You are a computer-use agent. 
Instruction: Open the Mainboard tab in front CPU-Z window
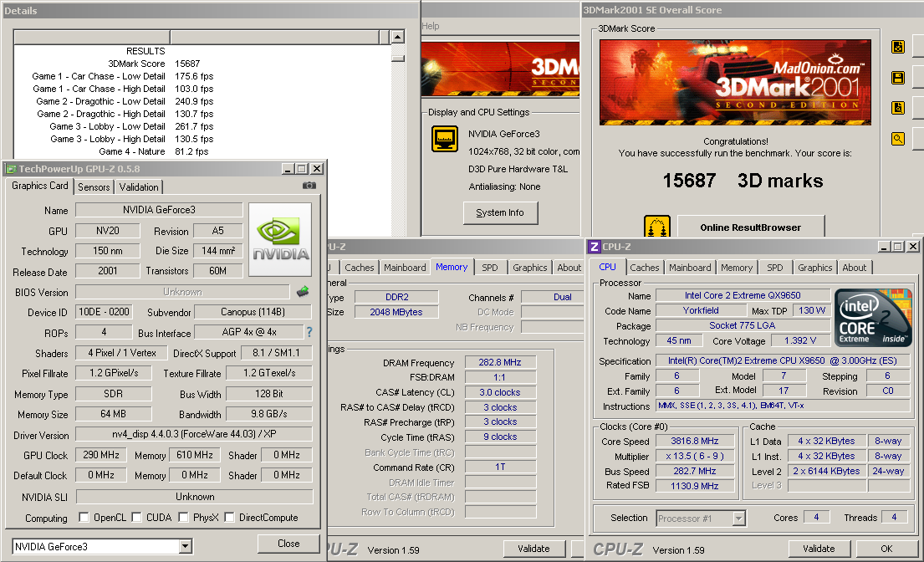pos(690,268)
